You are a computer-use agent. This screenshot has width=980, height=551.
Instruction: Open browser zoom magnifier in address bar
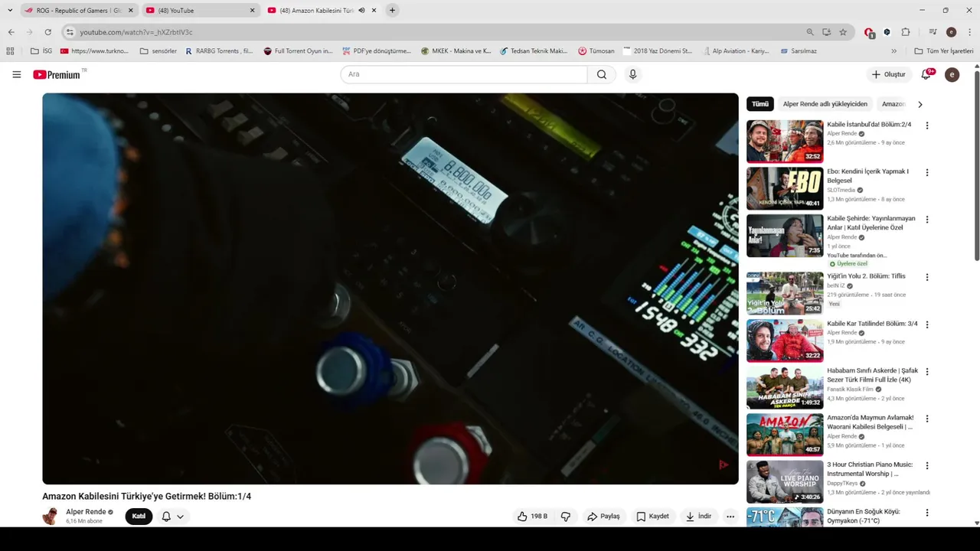(810, 32)
